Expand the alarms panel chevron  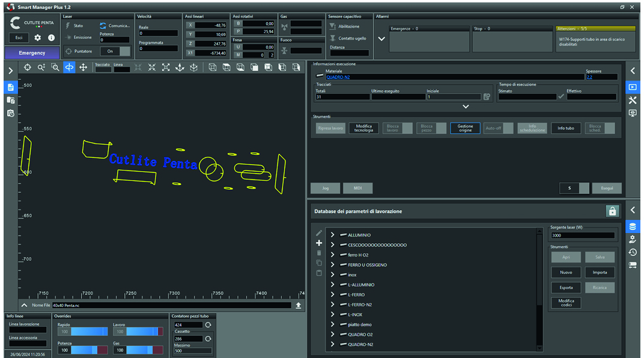point(381,38)
